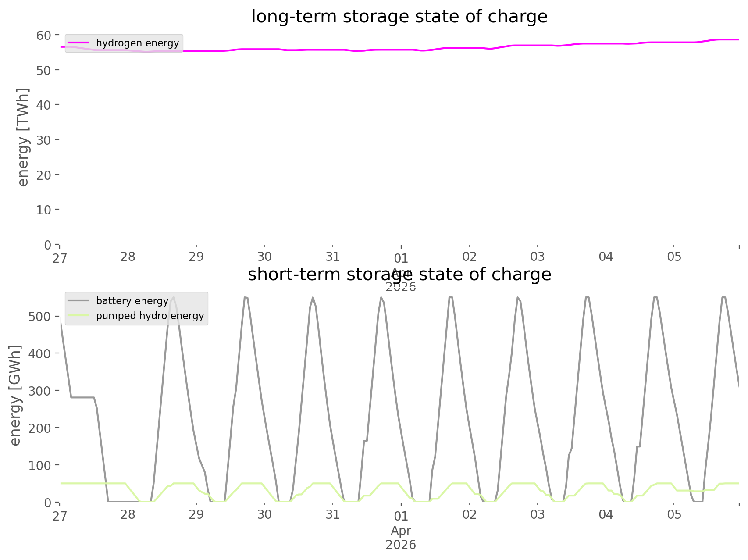
Task: Click the long-term storage state of charge title
Action: 399,17
